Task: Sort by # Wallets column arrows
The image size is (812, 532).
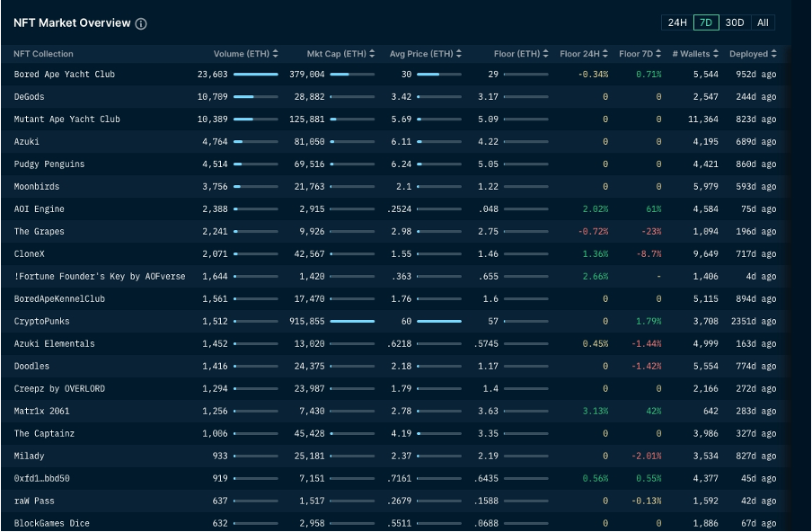Action: pyautogui.click(x=716, y=54)
